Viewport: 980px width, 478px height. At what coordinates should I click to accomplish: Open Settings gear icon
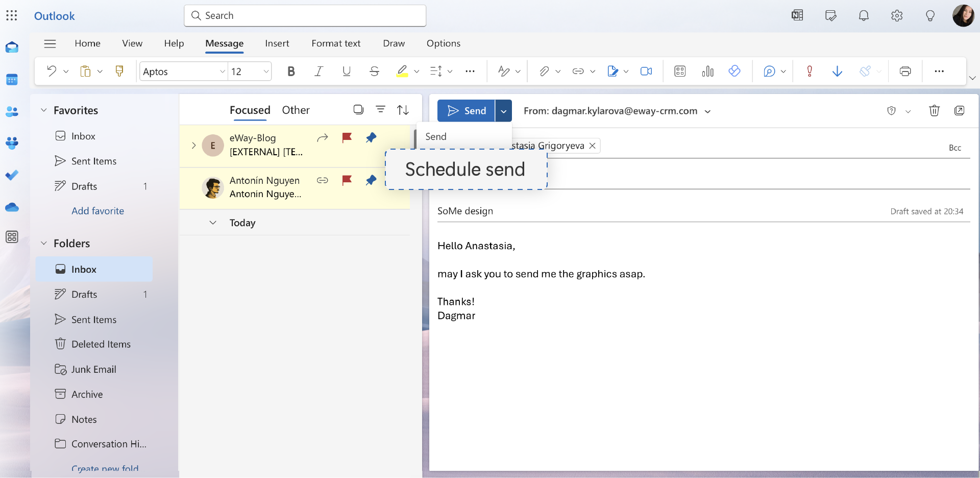point(897,16)
